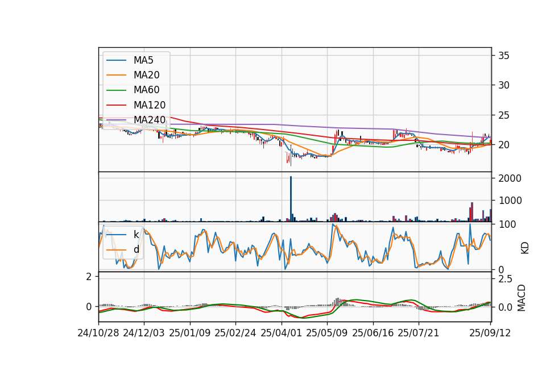Screen dimensions: 546x392
Task: Click the 24/12/03 date label
Action: click(x=144, y=333)
